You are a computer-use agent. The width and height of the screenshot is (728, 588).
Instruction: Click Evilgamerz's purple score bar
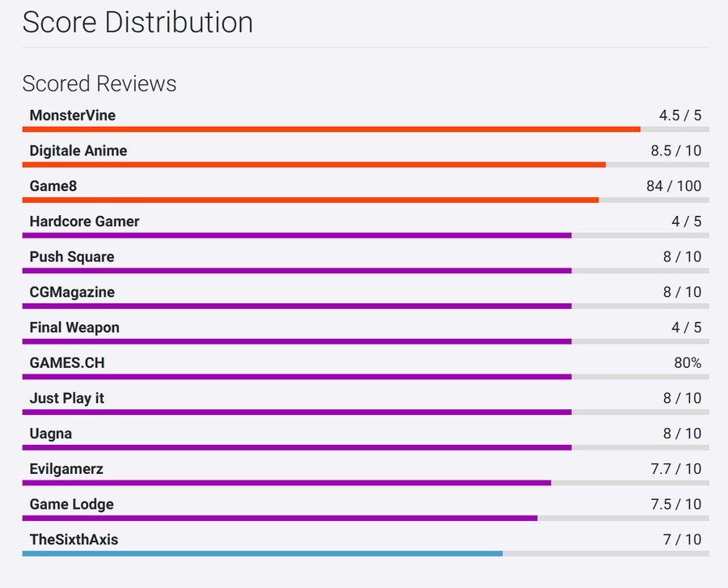(286, 483)
